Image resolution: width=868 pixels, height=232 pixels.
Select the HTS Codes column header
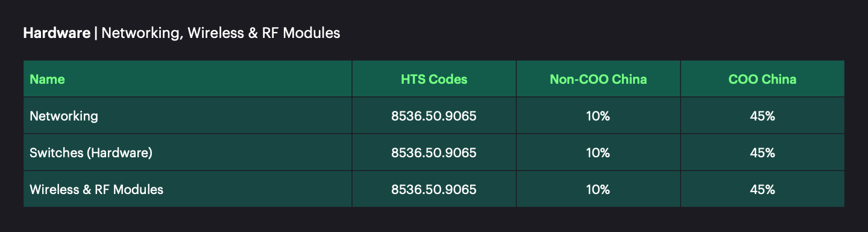pyautogui.click(x=434, y=79)
